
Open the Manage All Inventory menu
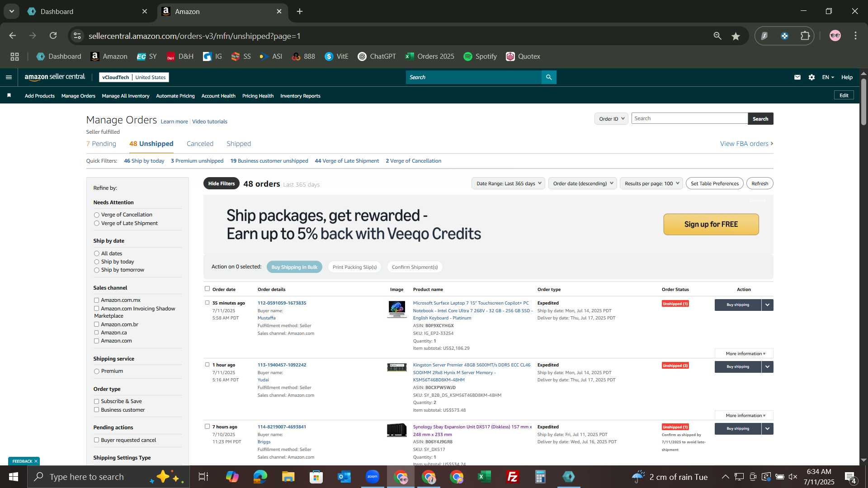126,96
